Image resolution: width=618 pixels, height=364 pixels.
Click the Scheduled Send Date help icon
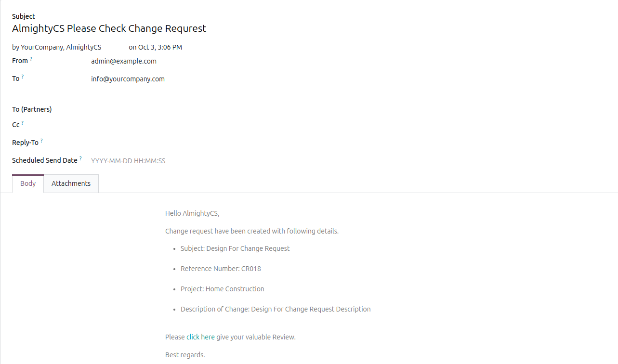click(x=80, y=158)
